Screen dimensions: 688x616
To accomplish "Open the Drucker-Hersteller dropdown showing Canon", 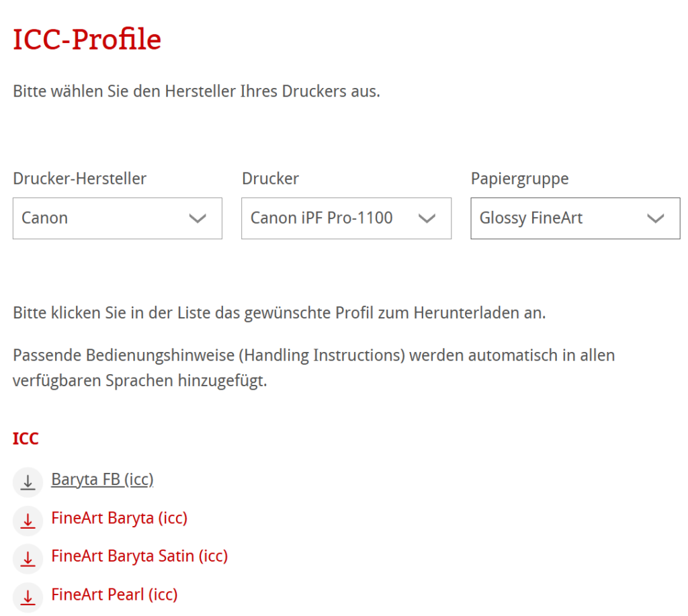I will pos(117,218).
